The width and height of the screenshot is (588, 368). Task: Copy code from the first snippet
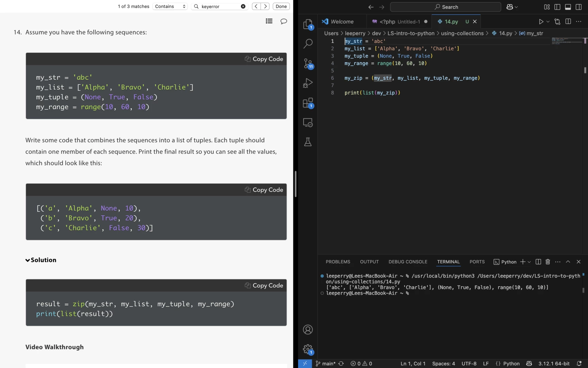pyautogui.click(x=263, y=59)
